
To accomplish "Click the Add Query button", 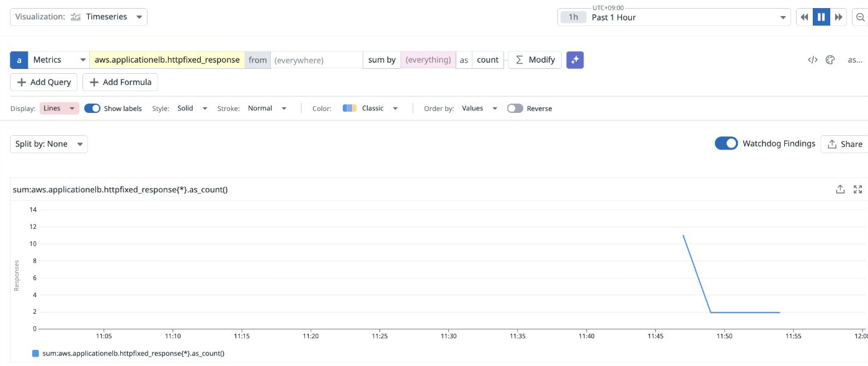I will tap(44, 82).
